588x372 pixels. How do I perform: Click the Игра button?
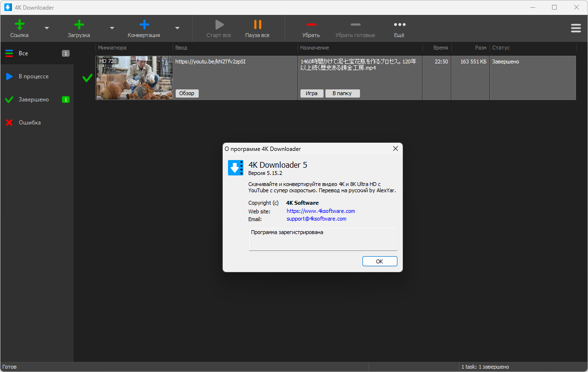[312, 93]
